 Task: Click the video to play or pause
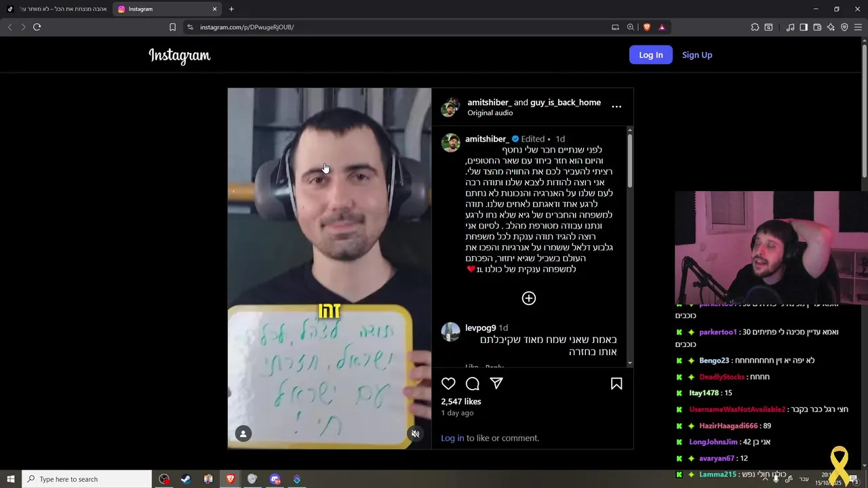click(x=330, y=268)
